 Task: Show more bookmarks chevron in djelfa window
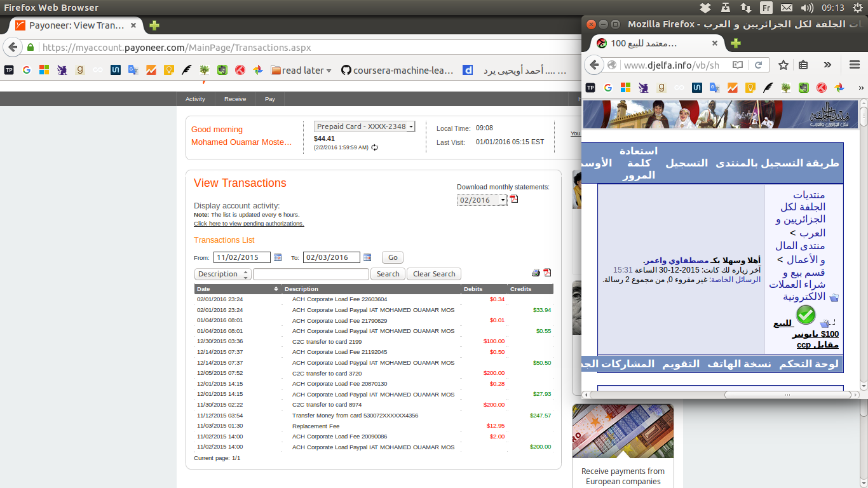(x=861, y=88)
